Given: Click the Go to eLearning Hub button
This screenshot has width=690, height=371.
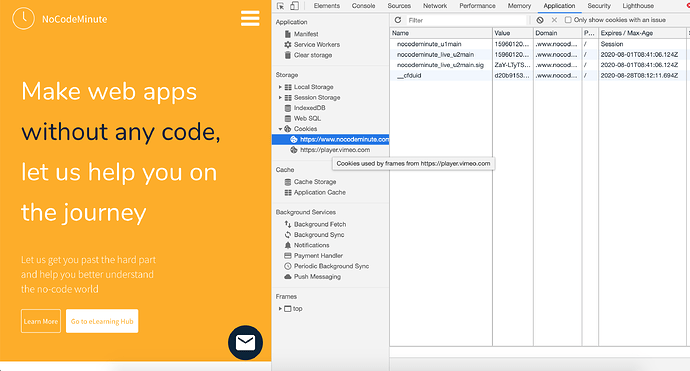Looking at the screenshot, I should click(x=102, y=321).
